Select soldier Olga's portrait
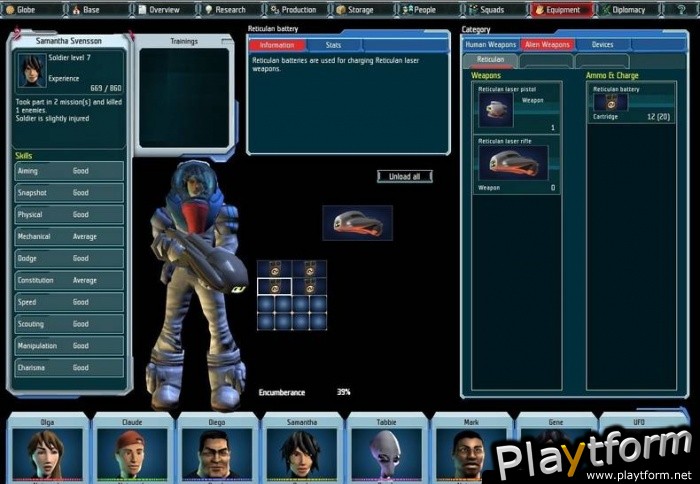This screenshot has height=484, width=700. 47,453
